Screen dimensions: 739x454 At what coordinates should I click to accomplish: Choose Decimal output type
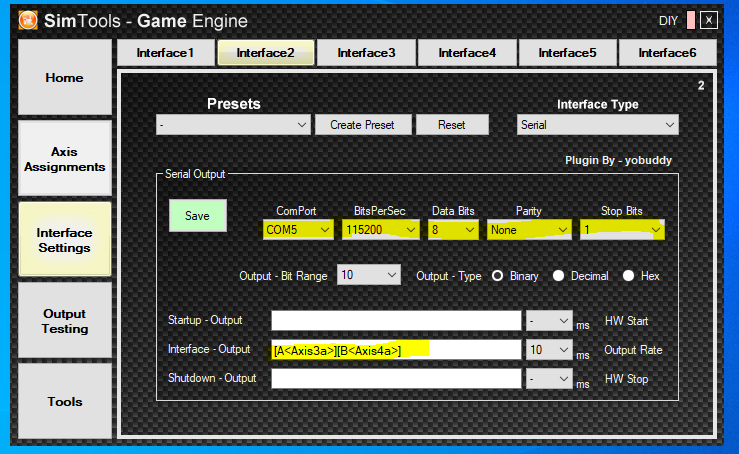[559, 275]
